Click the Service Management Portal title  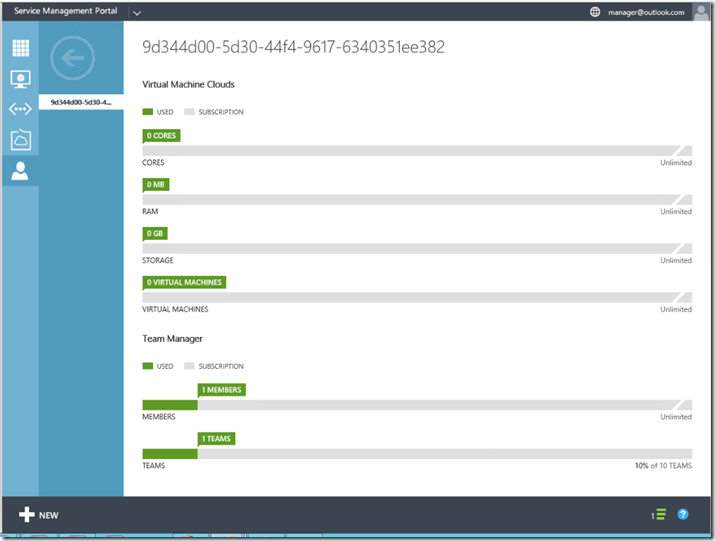(65, 12)
